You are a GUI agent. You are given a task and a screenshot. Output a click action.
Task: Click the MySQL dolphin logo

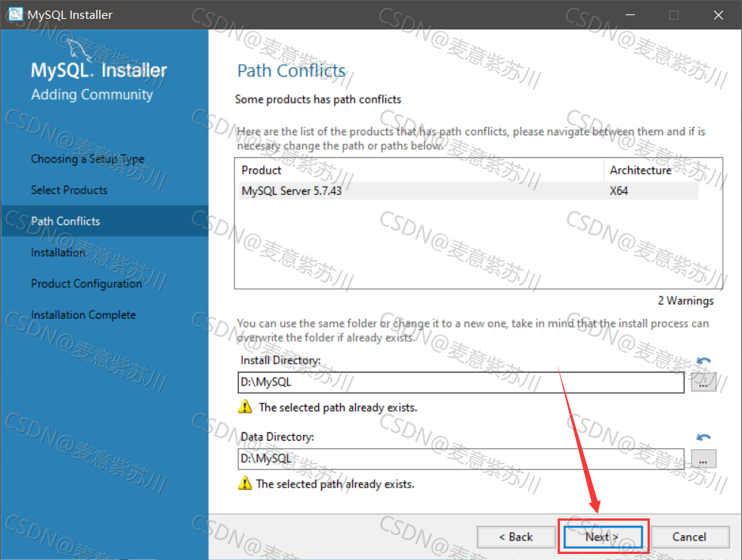tap(78, 50)
